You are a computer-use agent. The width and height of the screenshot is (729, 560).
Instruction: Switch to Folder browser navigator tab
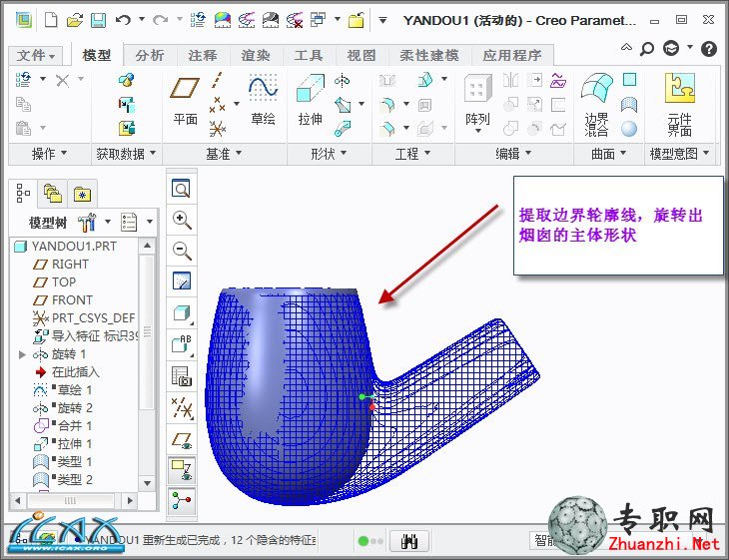click(x=53, y=193)
